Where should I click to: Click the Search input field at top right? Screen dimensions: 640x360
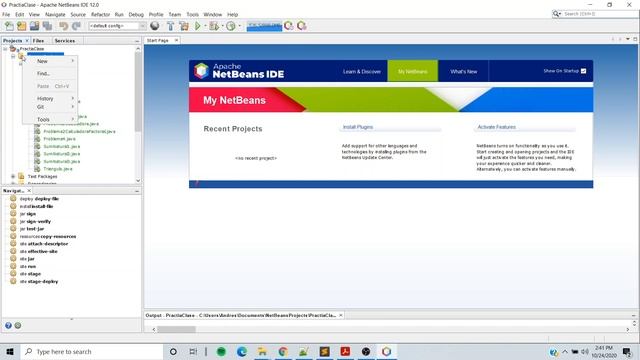click(x=600, y=14)
